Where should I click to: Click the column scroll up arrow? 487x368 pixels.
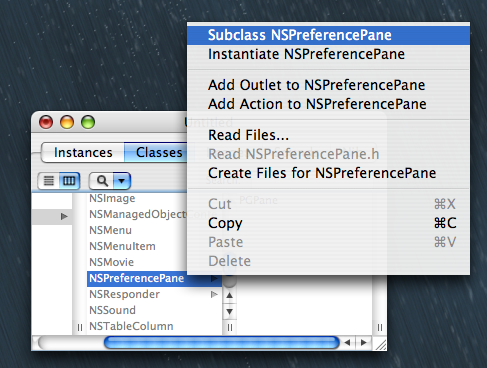click(x=229, y=295)
